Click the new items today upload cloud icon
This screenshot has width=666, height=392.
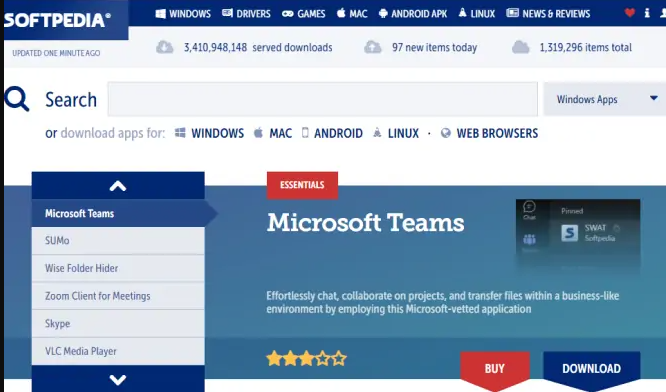pos(373,47)
